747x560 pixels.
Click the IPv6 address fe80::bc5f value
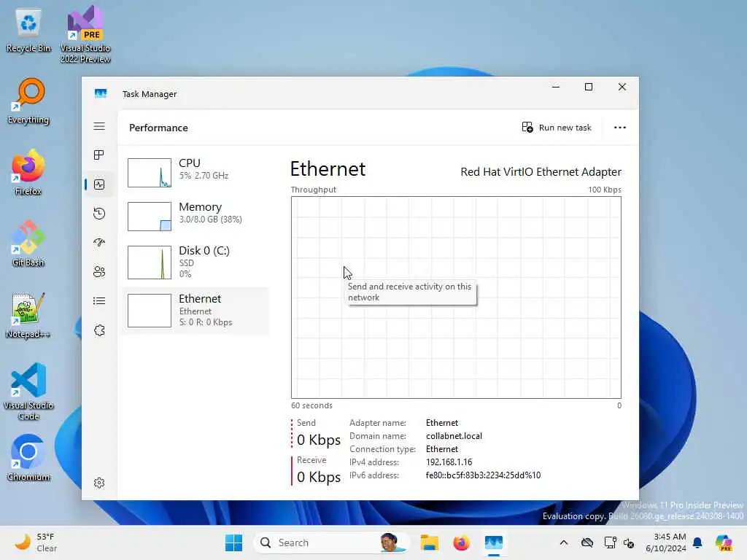483,475
